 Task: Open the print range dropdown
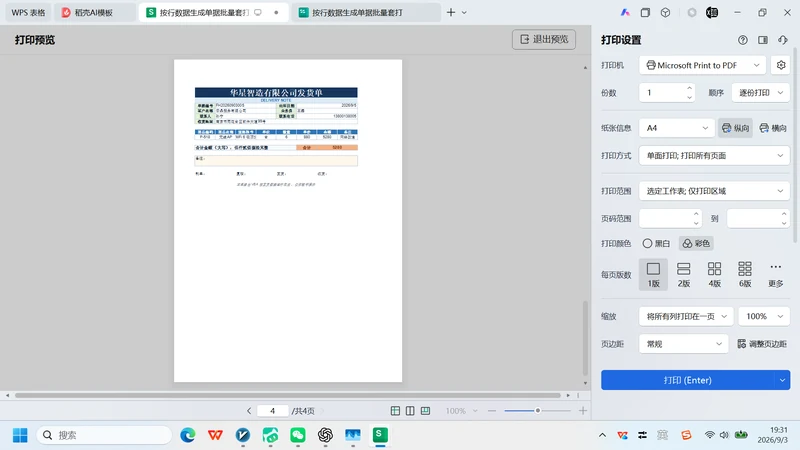pos(714,191)
